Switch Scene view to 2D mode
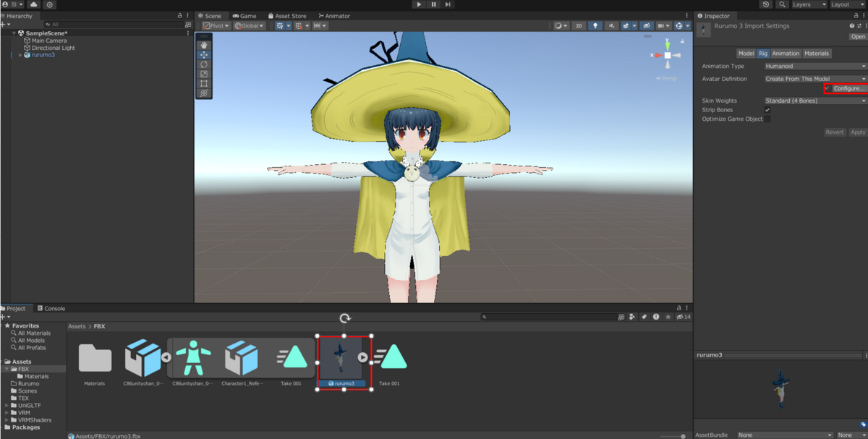The image size is (868, 439). coord(579,25)
